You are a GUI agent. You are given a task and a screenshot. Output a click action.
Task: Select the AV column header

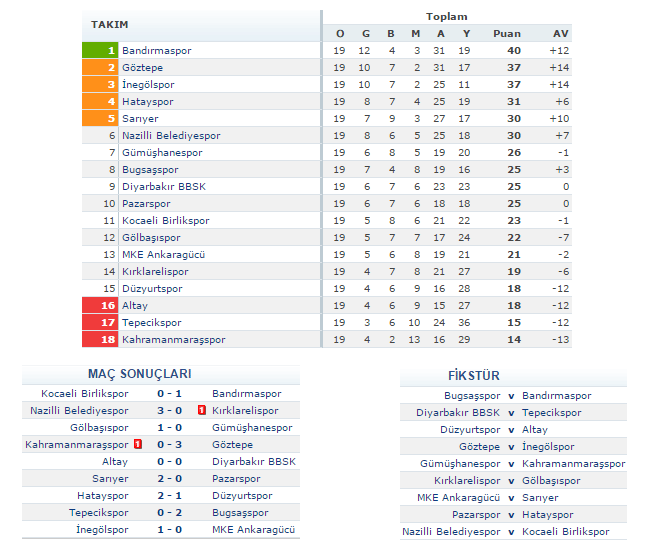click(560, 34)
